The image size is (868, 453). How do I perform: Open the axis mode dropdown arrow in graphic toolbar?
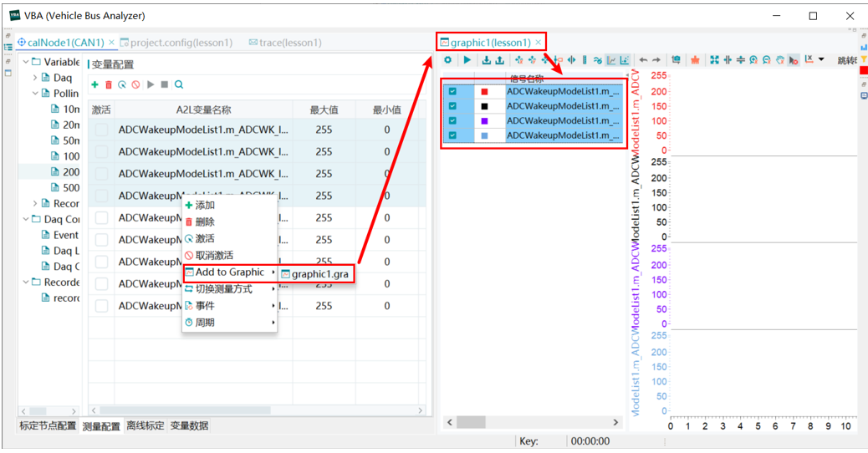821,59
